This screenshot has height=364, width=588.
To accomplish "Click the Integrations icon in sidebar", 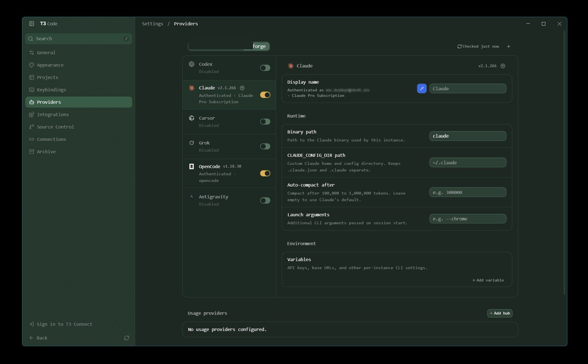I will click(32, 115).
